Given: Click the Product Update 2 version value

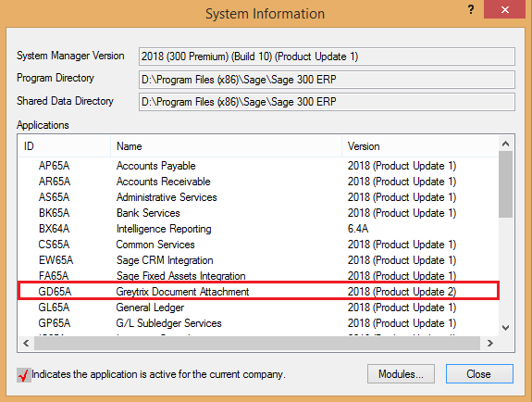Looking at the screenshot, I should pyautogui.click(x=402, y=292).
